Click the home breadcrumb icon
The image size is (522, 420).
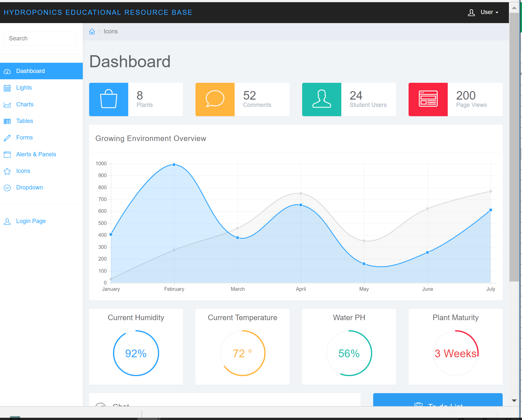92,32
